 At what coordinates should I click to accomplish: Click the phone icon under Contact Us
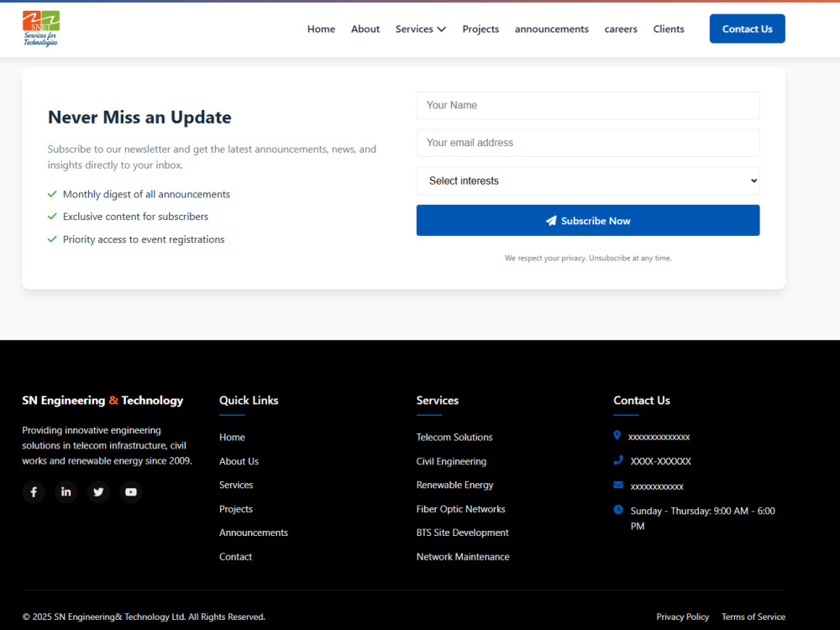tap(618, 459)
